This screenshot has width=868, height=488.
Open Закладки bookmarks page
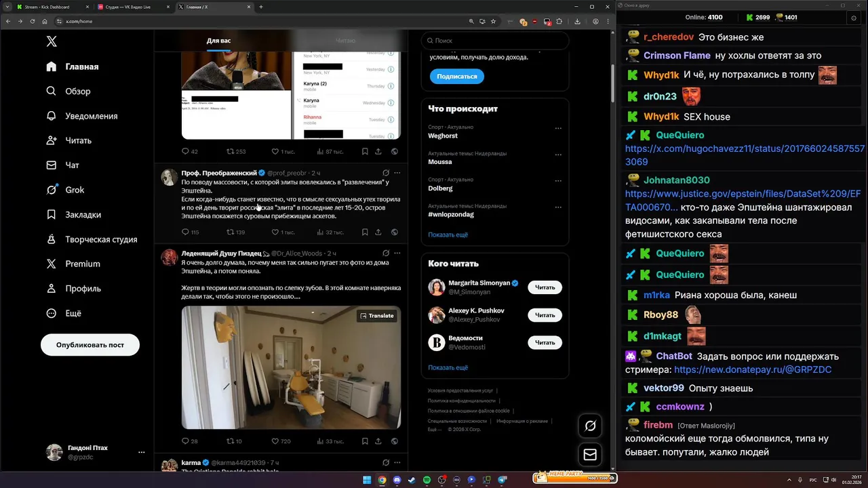(x=73, y=214)
